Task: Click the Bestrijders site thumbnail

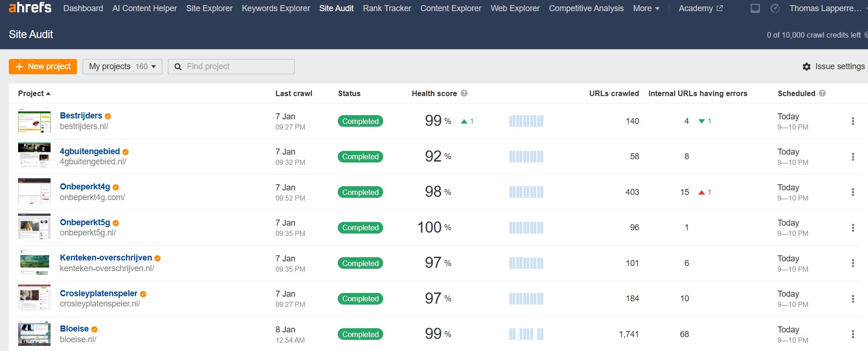Action: coord(34,120)
